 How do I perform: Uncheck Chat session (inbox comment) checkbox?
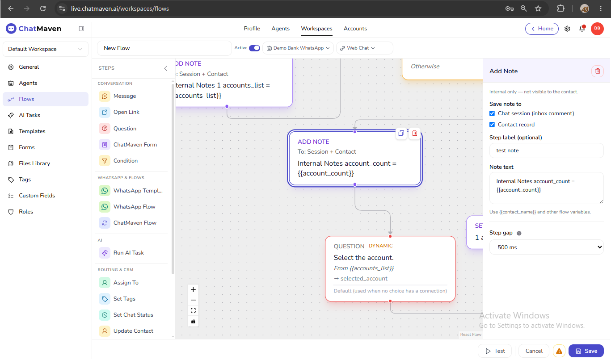coord(492,113)
